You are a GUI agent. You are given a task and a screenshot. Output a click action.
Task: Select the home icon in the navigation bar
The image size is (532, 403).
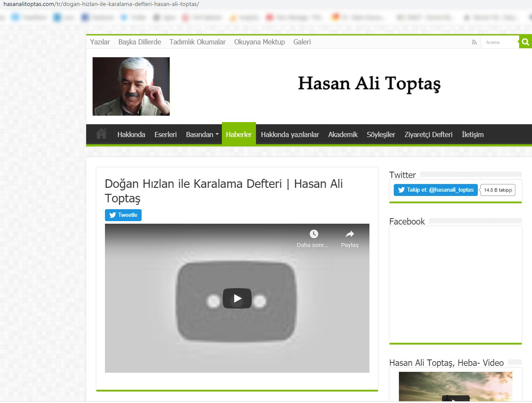tap(101, 134)
